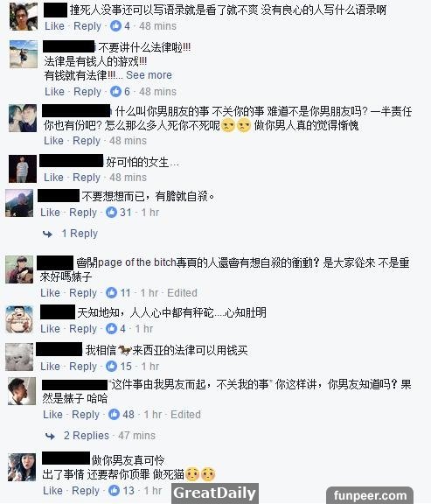Open the like reaction icon showing 13

[114, 491]
